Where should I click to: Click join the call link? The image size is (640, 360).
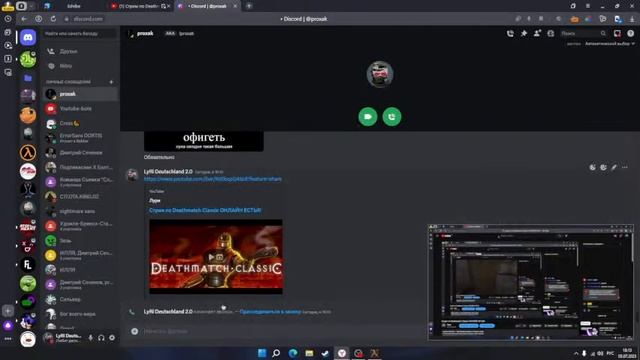tap(270, 312)
